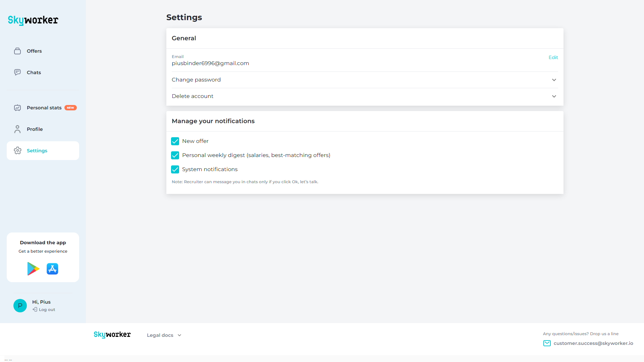Click the Profile person icon
This screenshot has height=362, width=644.
[17, 129]
